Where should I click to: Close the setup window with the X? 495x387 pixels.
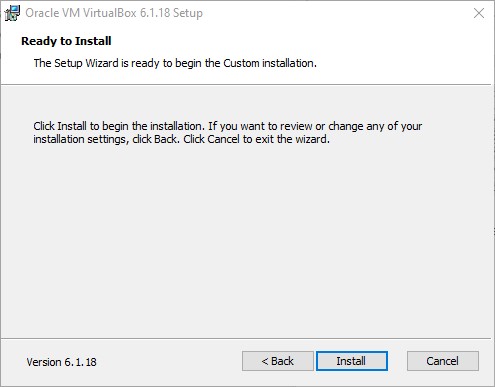[x=479, y=13]
